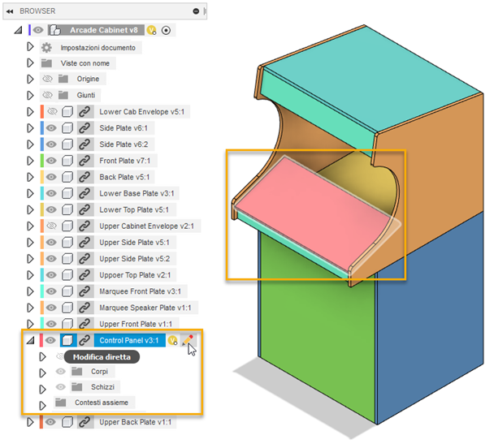Screen dimensions: 494x448
Task: Show the hidden Lower Cab Envelope v5:1
Action: tap(52, 112)
